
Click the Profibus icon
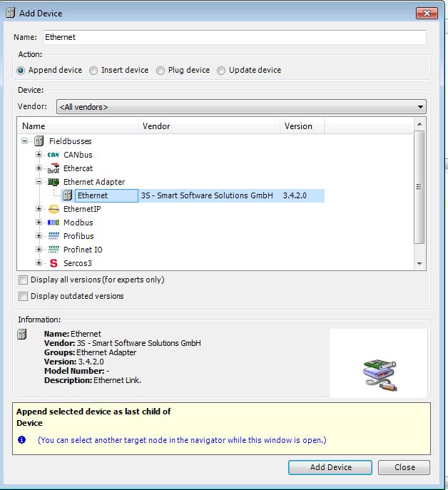[x=54, y=236]
